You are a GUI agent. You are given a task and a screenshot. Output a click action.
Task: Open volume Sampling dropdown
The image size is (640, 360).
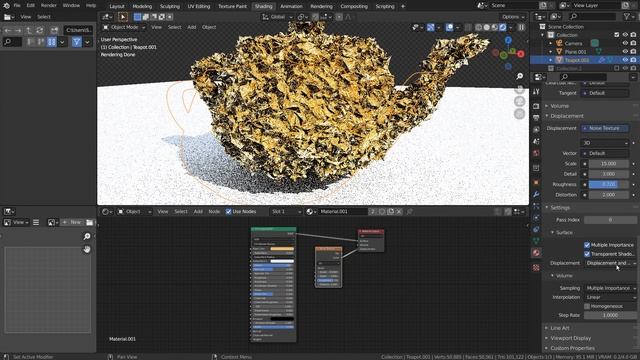coord(611,288)
